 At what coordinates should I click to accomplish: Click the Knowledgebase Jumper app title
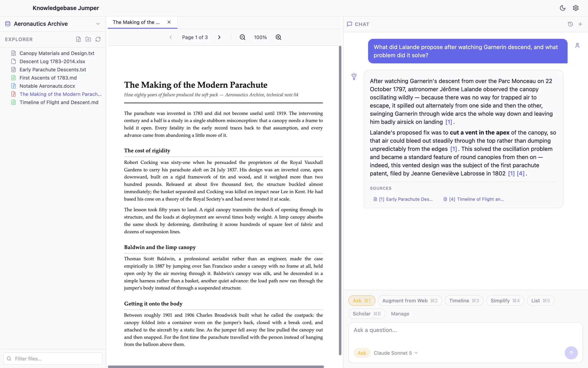[66, 8]
